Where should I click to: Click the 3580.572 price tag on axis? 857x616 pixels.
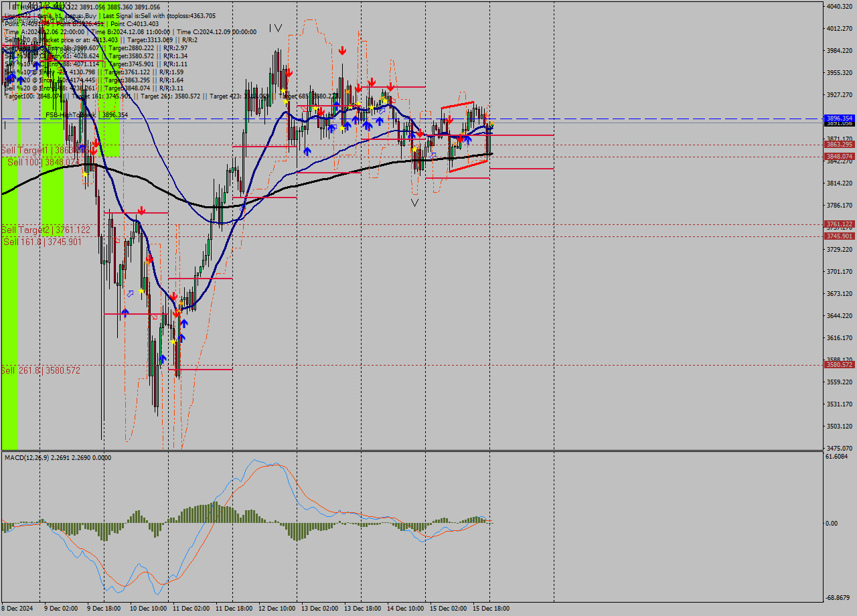pyautogui.click(x=839, y=365)
